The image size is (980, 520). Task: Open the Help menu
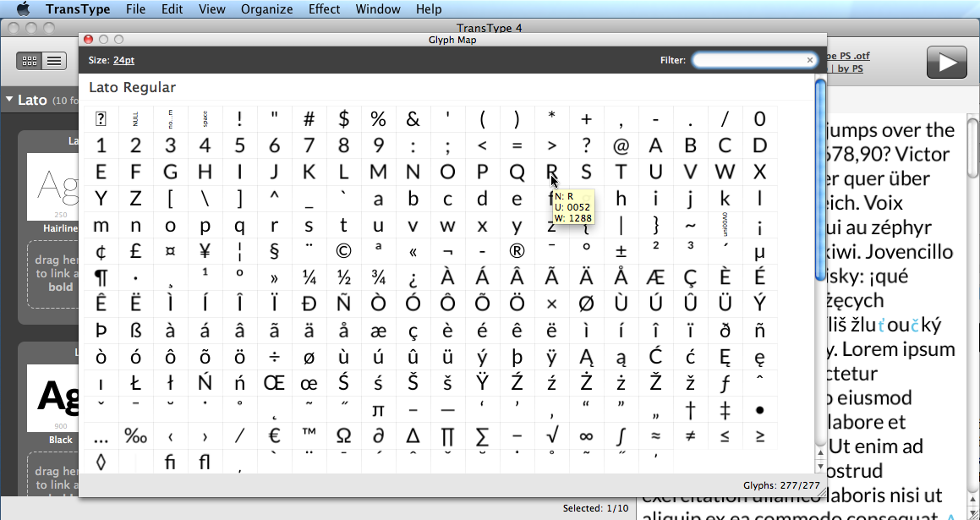429,8
